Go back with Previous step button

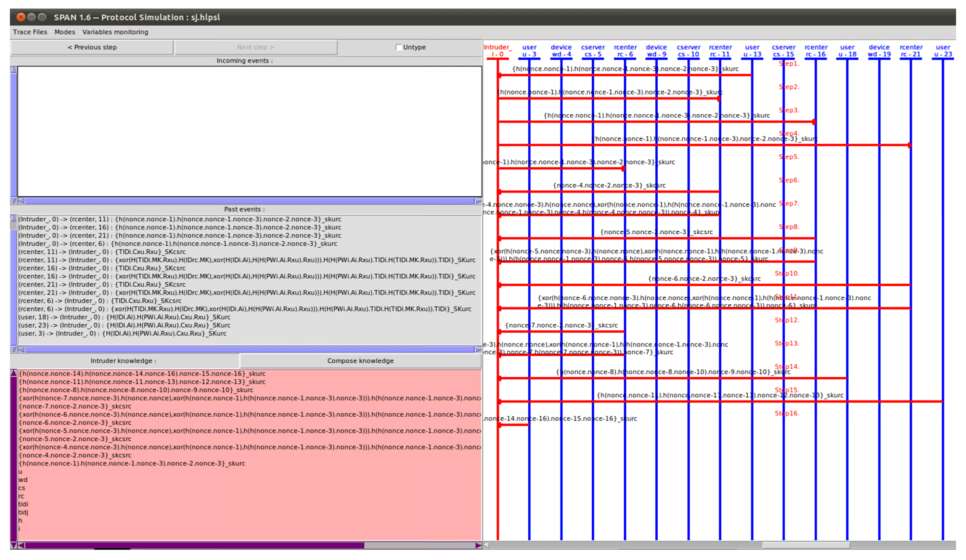[x=92, y=47]
